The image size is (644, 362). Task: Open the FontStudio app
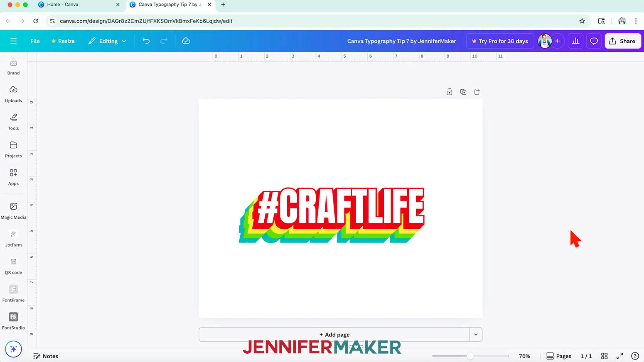[13, 321]
